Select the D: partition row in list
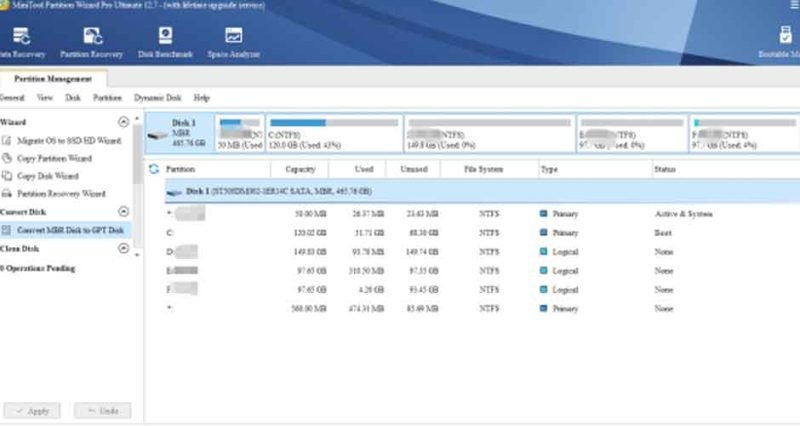This screenshot has height=426, width=800. pyautogui.click(x=482, y=252)
